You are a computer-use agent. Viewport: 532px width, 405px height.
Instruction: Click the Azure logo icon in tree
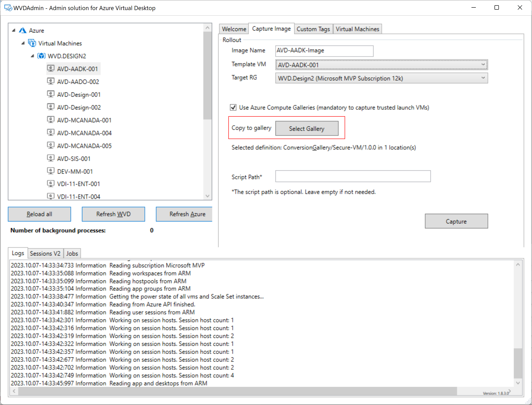23,30
